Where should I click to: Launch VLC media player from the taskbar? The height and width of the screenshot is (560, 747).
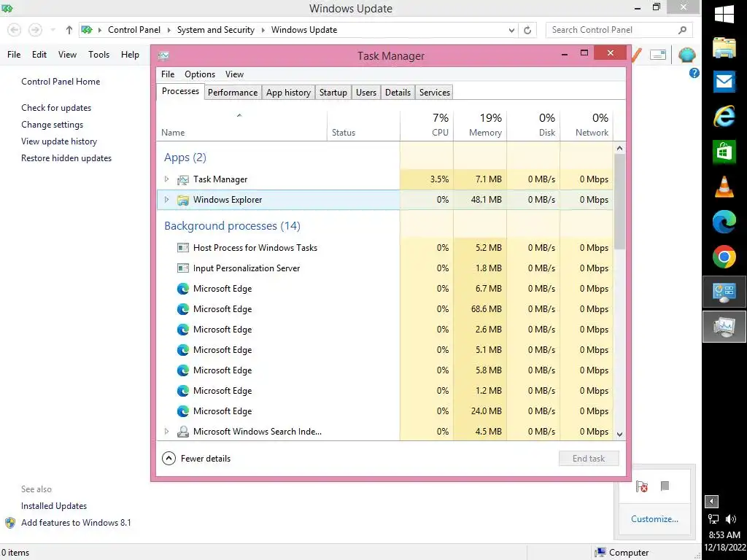pos(724,187)
